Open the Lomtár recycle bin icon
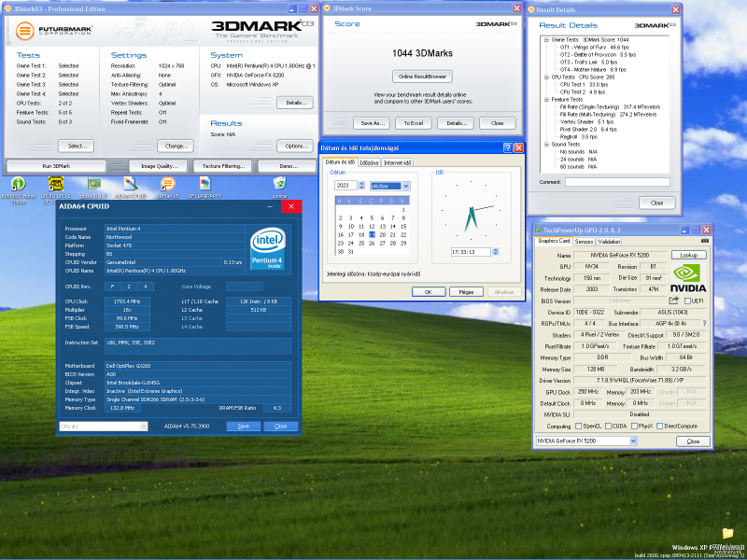747x560 pixels. 279,184
